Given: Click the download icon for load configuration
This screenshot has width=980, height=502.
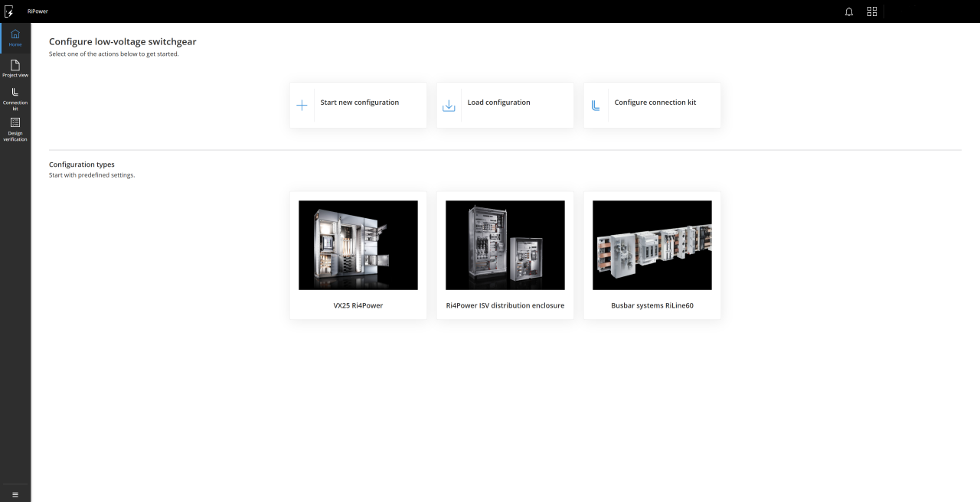Looking at the screenshot, I should (449, 106).
